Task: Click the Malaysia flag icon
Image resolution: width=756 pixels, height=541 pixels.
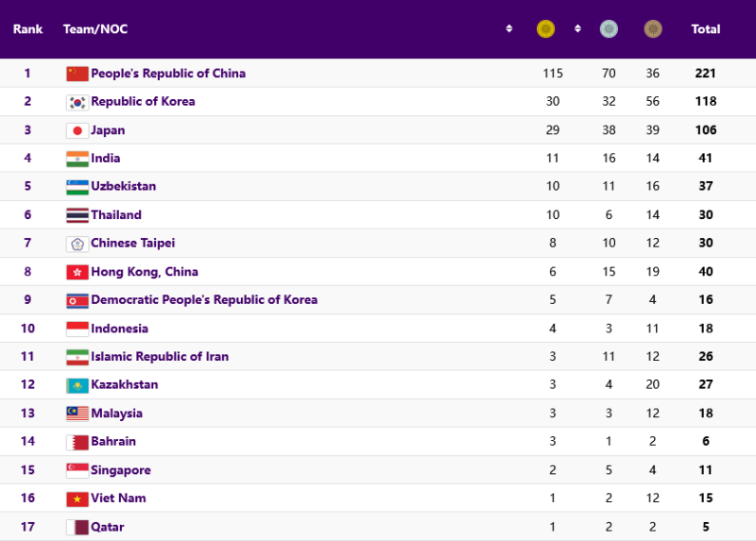Action: [77, 414]
